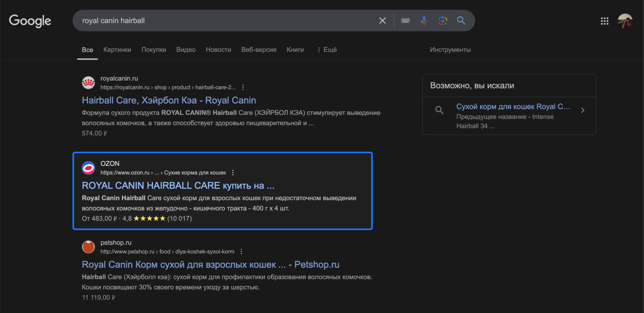Click magnifier icon in 'Возможно, вы искали' card
644x313 pixels.
click(x=439, y=110)
